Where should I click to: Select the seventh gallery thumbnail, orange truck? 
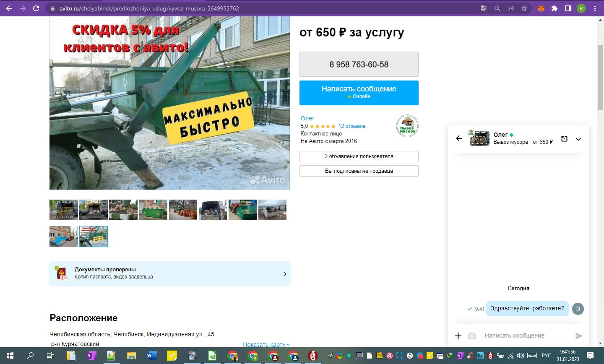(x=242, y=210)
